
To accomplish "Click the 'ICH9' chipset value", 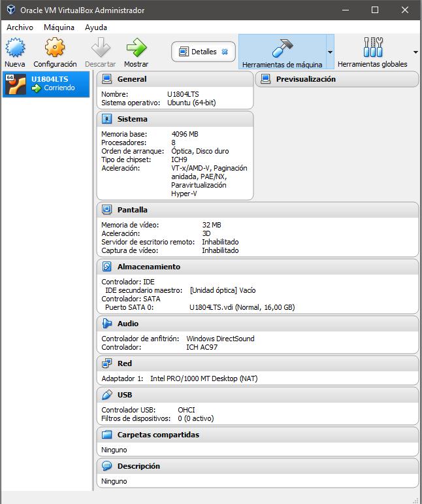I will (179, 160).
